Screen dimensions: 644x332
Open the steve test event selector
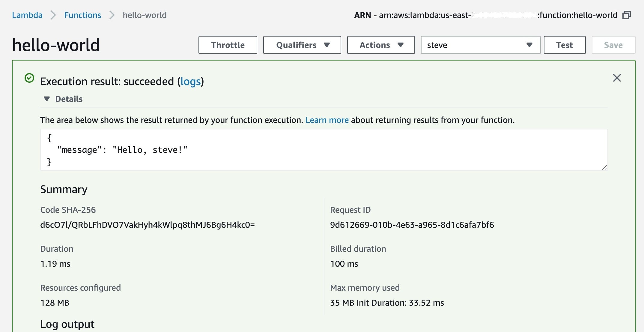click(480, 45)
